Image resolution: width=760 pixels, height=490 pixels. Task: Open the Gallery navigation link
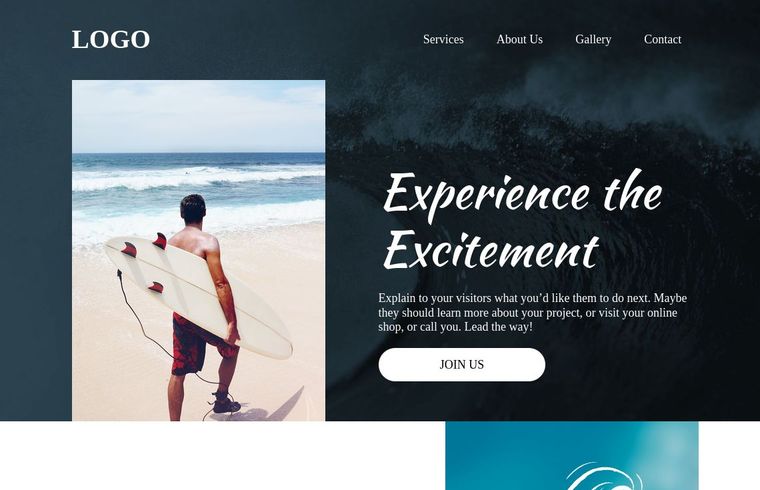(x=593, y=39)
